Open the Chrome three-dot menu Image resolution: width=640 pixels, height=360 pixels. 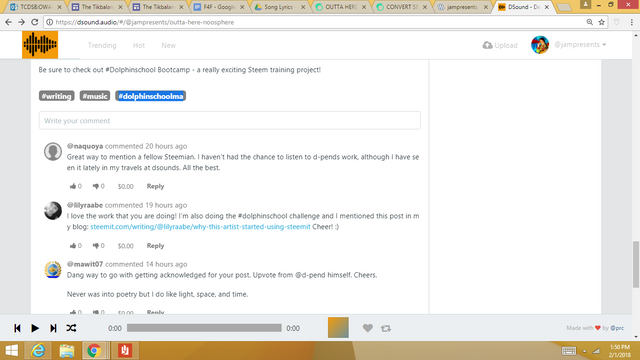[631, 22]
